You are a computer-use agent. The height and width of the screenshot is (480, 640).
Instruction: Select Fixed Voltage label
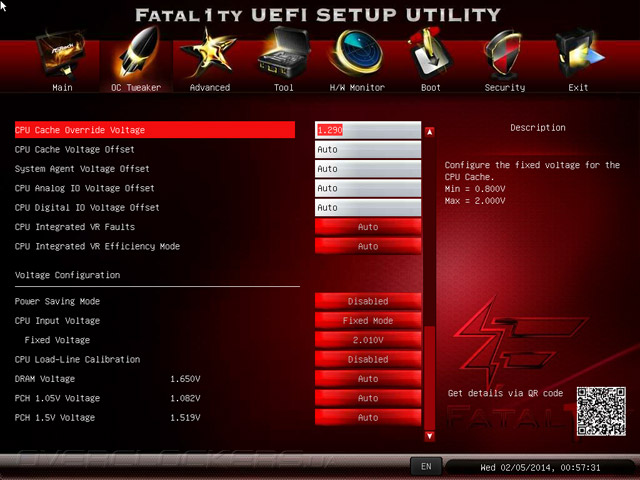point(57,340)
